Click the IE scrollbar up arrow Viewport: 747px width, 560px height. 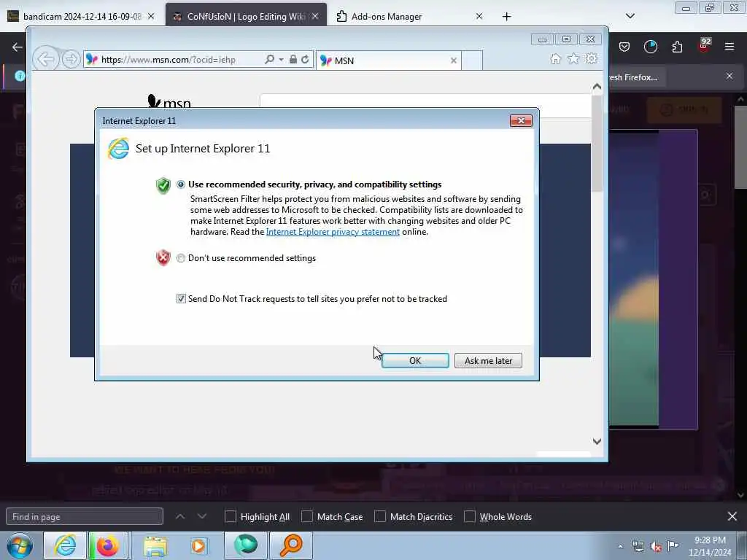597,87
